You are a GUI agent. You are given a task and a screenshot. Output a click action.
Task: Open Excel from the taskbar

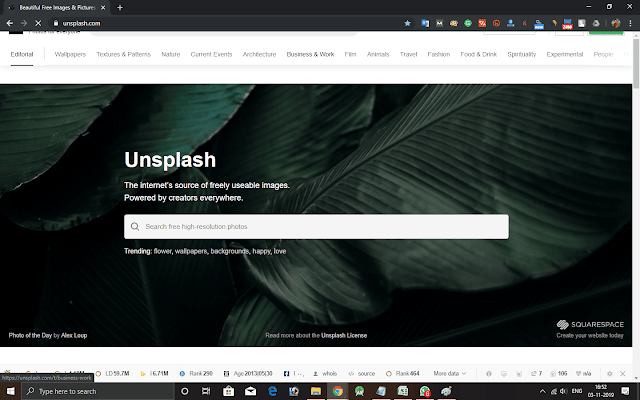click(x=403, y=391)
